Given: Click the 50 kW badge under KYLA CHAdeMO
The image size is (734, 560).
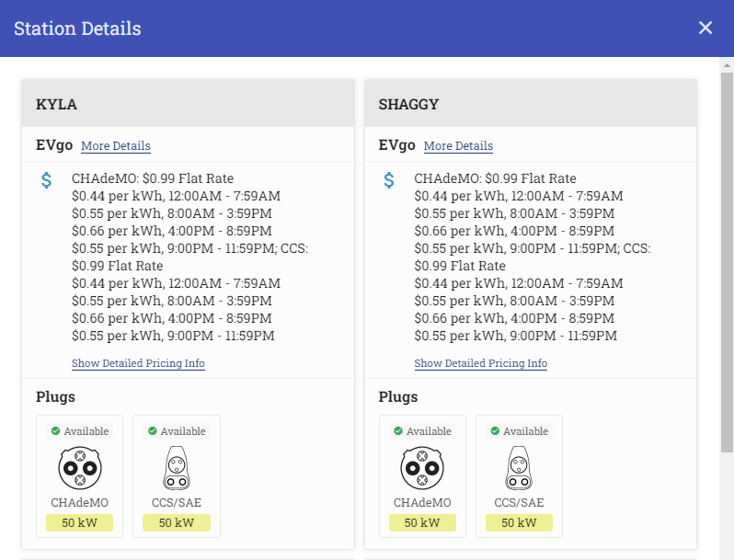Looking at the screenshot, I should coord(80,522).
